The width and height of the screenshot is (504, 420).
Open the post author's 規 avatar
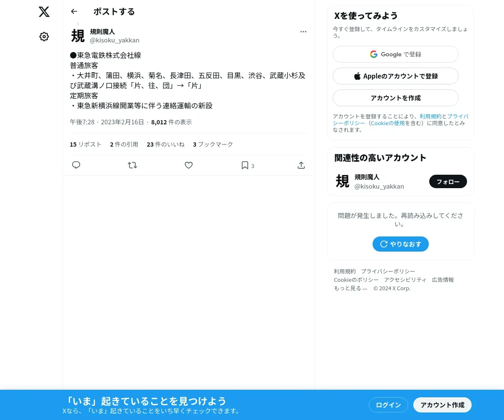(78, 36)
